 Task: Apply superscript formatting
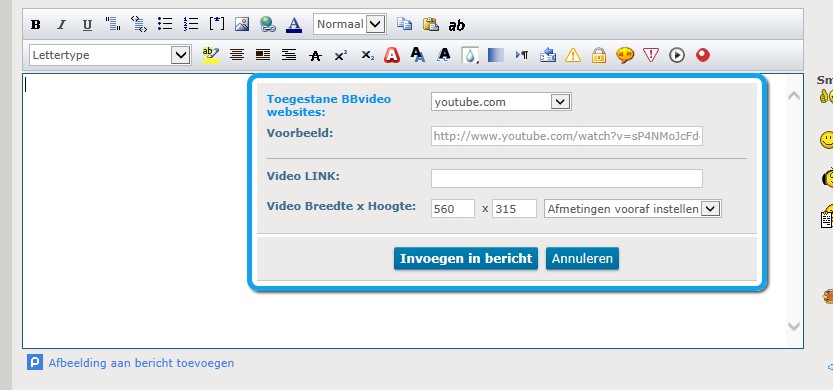click(x=341, y=55)
